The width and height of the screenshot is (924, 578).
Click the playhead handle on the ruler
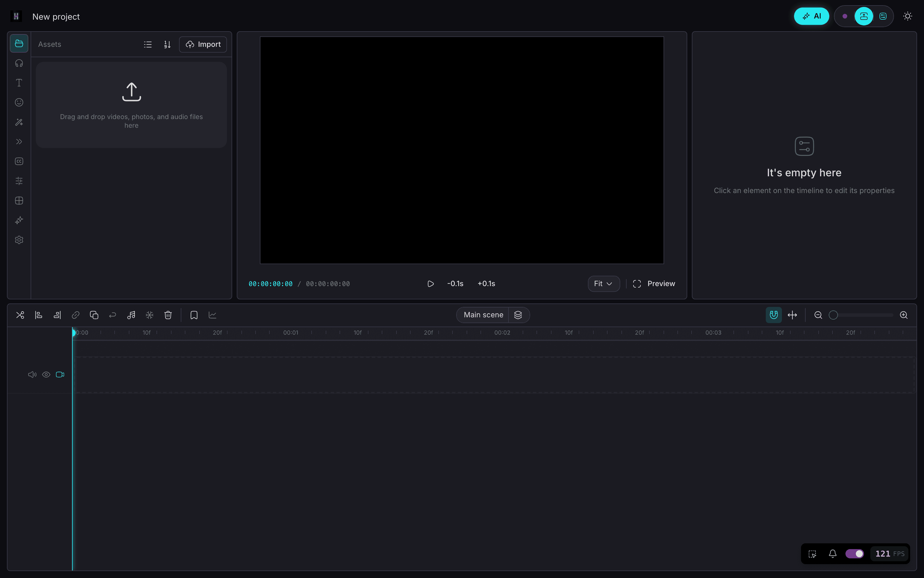(x=73, y=333)
